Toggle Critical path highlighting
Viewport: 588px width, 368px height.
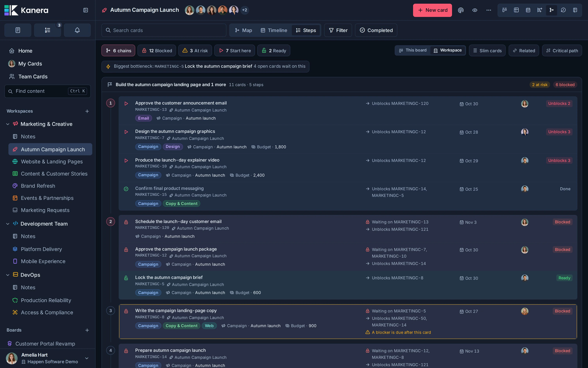tap(562, 51)
